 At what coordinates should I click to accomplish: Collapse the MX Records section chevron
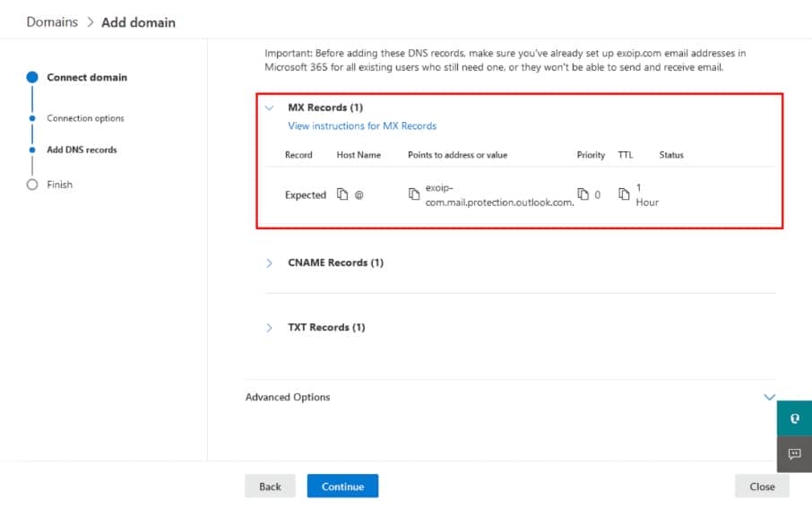point(270,108)
